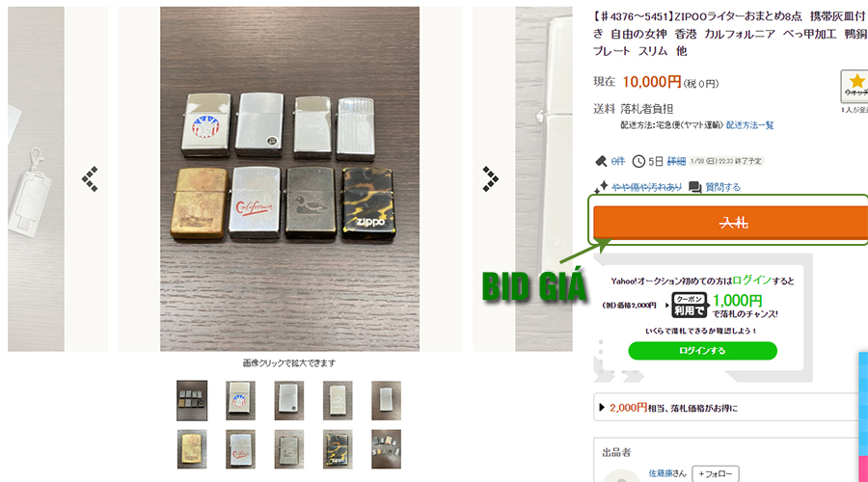
Task: Go to previous image with left arrow
Action: pos(91,178)
